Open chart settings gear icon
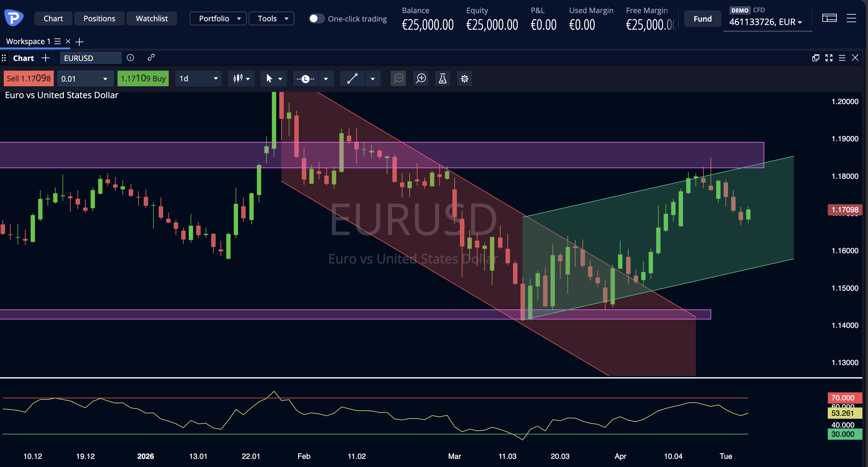This screenshot has height=467, width=868. [x=464, y=78]
